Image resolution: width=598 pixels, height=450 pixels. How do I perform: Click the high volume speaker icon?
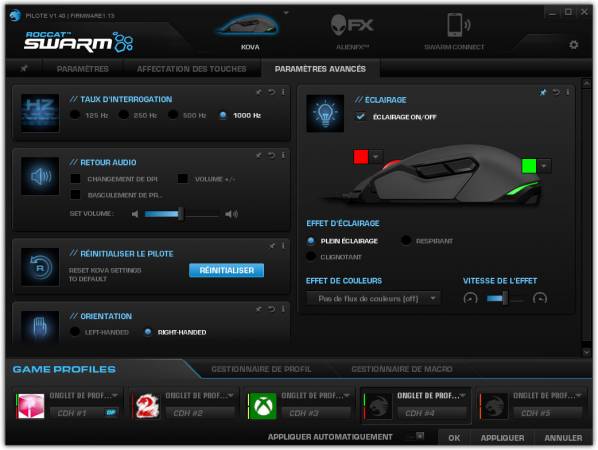coord(231,214)
